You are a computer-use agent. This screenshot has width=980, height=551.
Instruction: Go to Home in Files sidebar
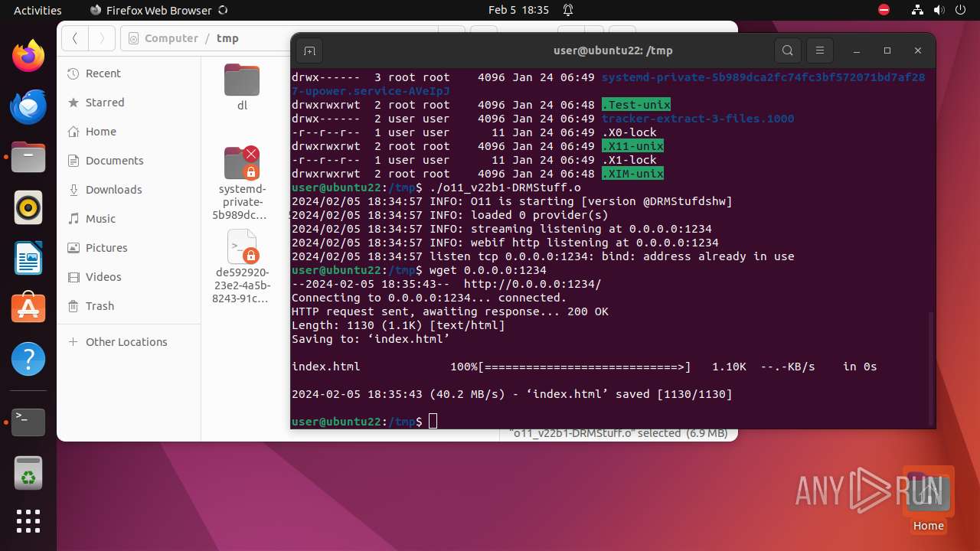point(129,132)
